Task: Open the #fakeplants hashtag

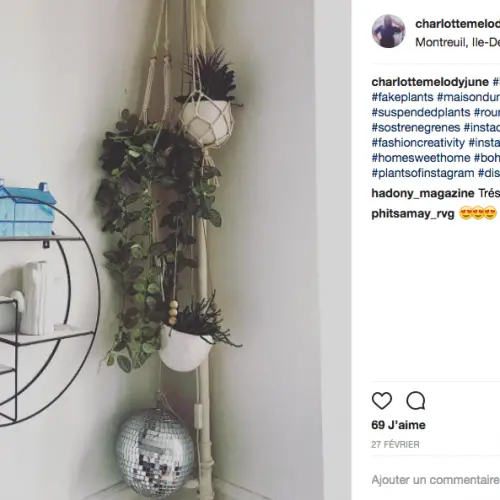Action: pyautogui.click(x=402, y=97)
